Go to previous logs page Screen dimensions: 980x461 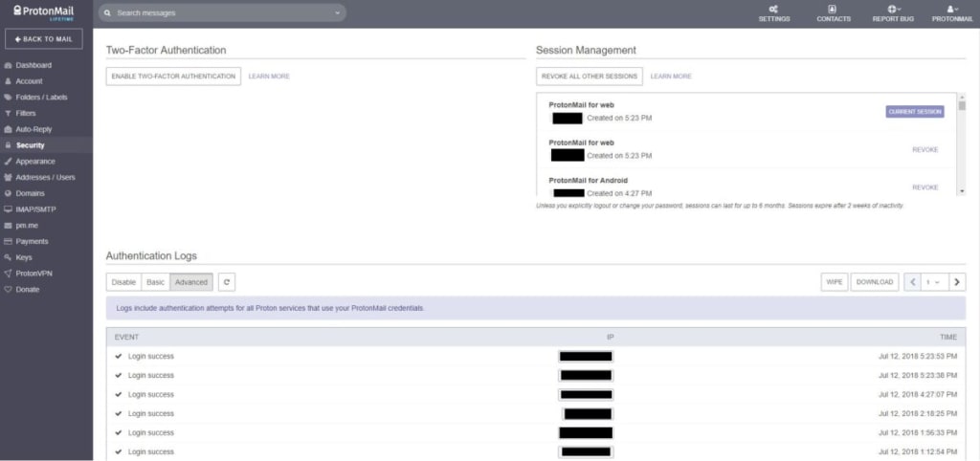912,282
